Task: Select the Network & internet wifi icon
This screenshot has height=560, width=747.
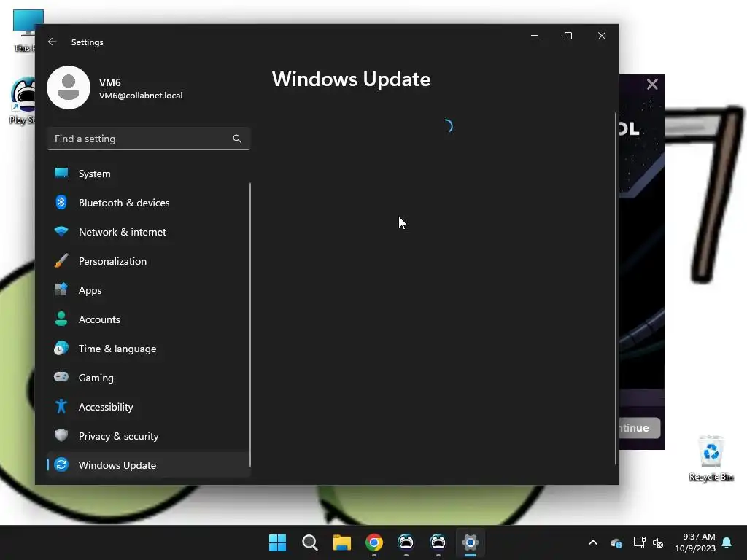Action: click(61, 232)
